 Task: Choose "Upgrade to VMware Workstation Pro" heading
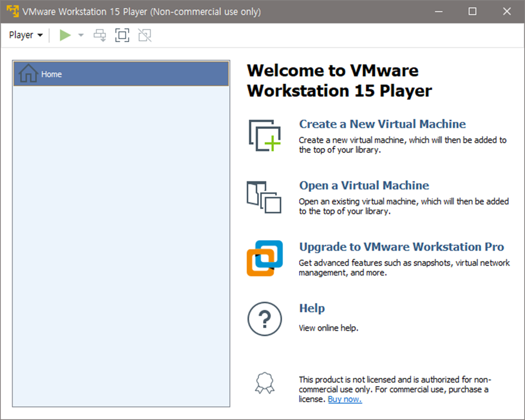pos(401,247)
